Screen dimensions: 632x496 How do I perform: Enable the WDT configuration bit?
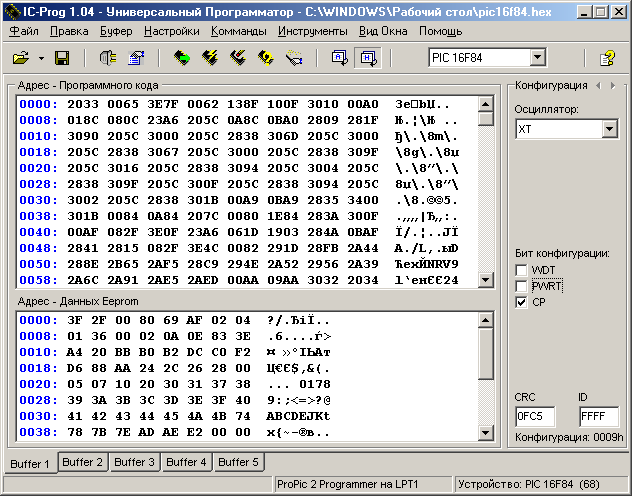click(x=521, y=270)
